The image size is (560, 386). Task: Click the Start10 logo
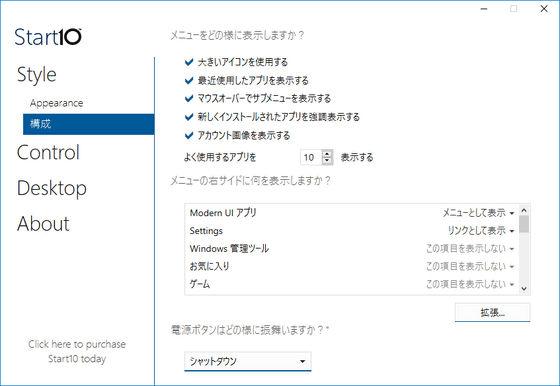point(48,37)
